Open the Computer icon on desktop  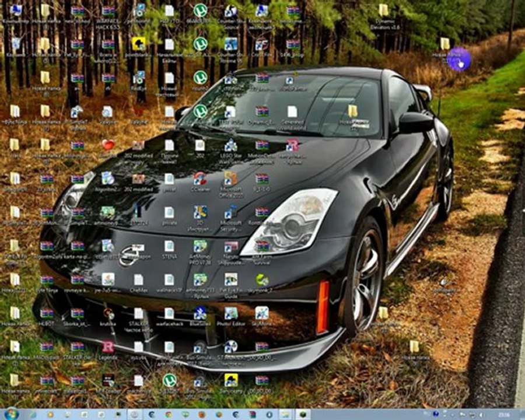pyautogui.click(x=15, y=10)
